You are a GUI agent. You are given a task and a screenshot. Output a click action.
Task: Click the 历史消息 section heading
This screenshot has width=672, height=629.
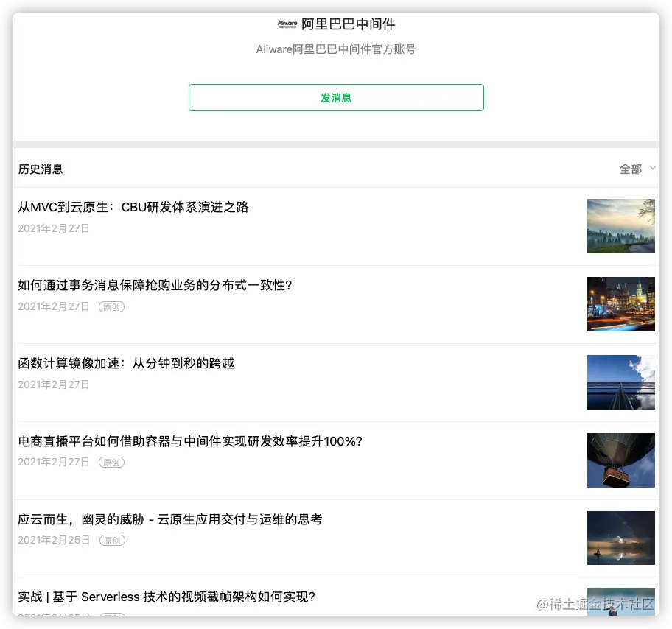pyautogui.click(x=41, y=169)
